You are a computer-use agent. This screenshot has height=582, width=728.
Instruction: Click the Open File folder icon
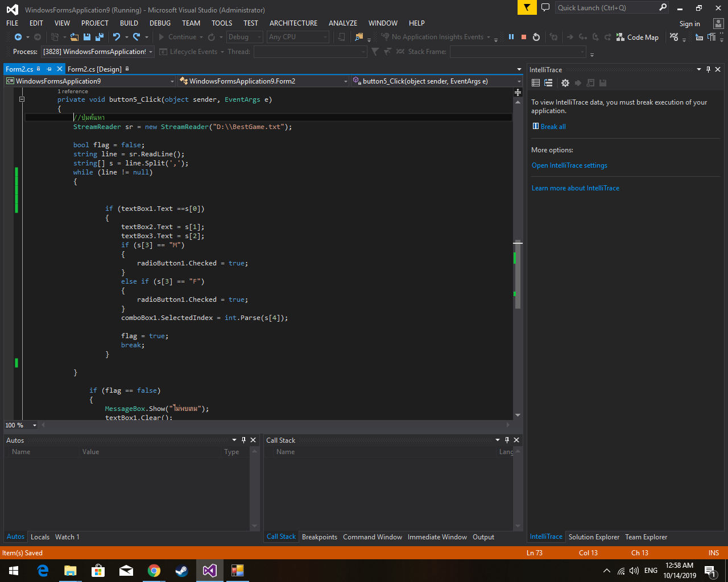(x=75, y=37)
